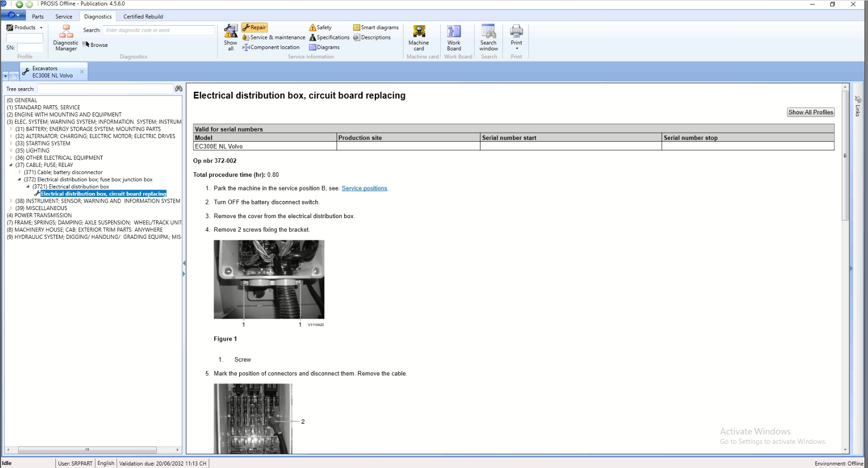Click the Show All Profiles button
This screenshot has width=868, height=468.
click(811, 112)
